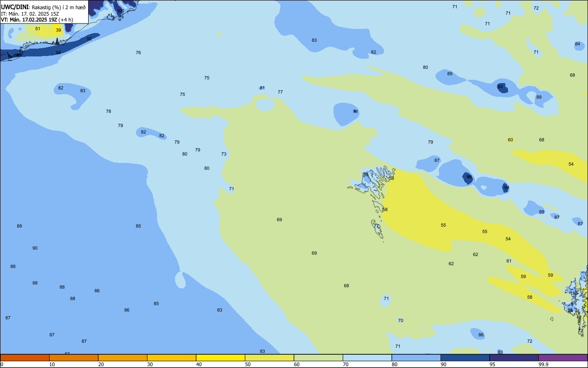Click the map value '51'
Image resolution: width=588 pixels, height=368 pixels.
coord(38,29)
